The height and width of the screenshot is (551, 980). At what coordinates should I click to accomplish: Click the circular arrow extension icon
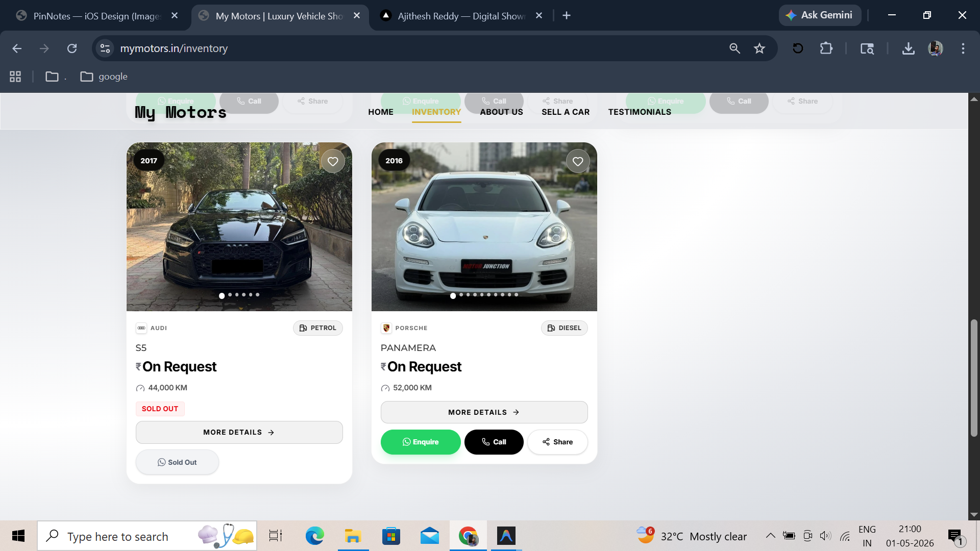pyautogui.click(x=798, y=48)
